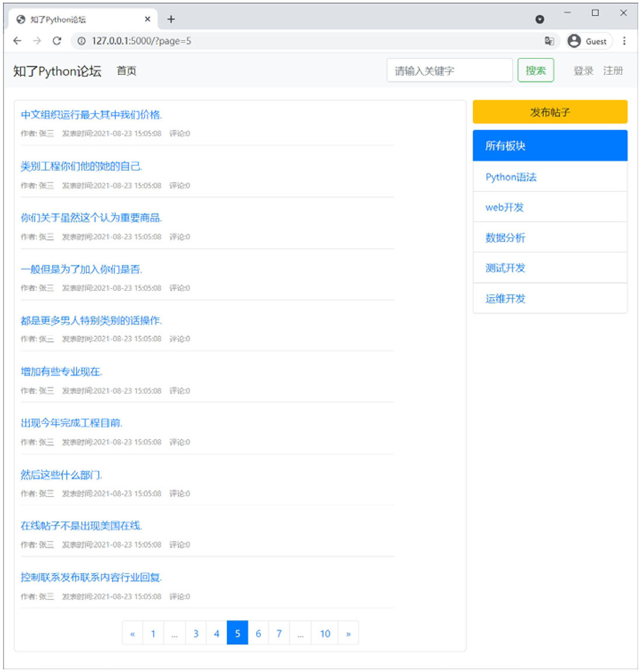The height and width of the screenshot is (672, 643).
Task: Focus the 请输入关键字 search field
Action: pos(450,70)
